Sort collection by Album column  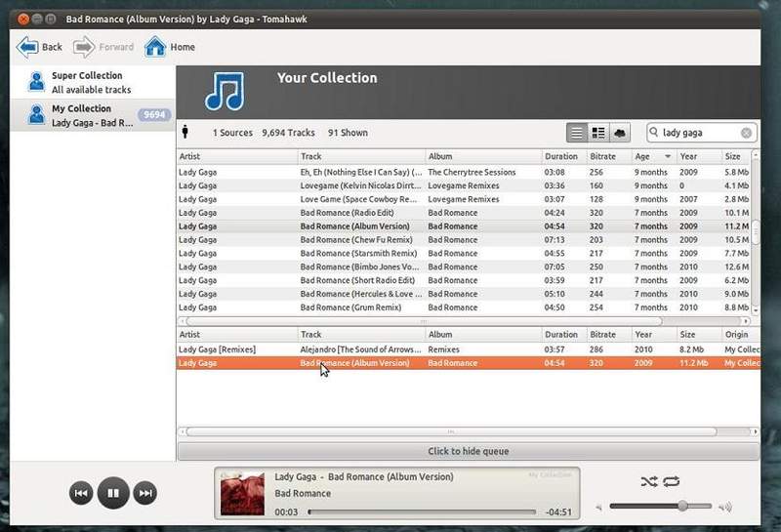pyautogui.click(x=483, y=156)
